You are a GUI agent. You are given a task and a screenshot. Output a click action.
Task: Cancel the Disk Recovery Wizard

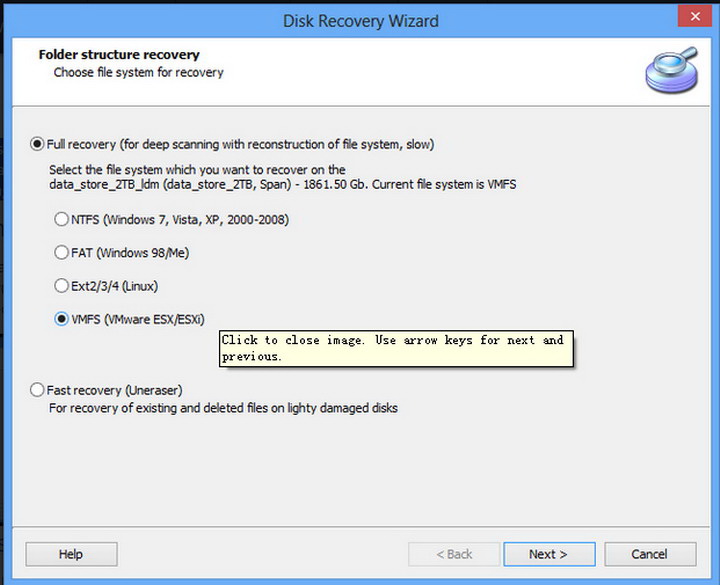[649, 554]
